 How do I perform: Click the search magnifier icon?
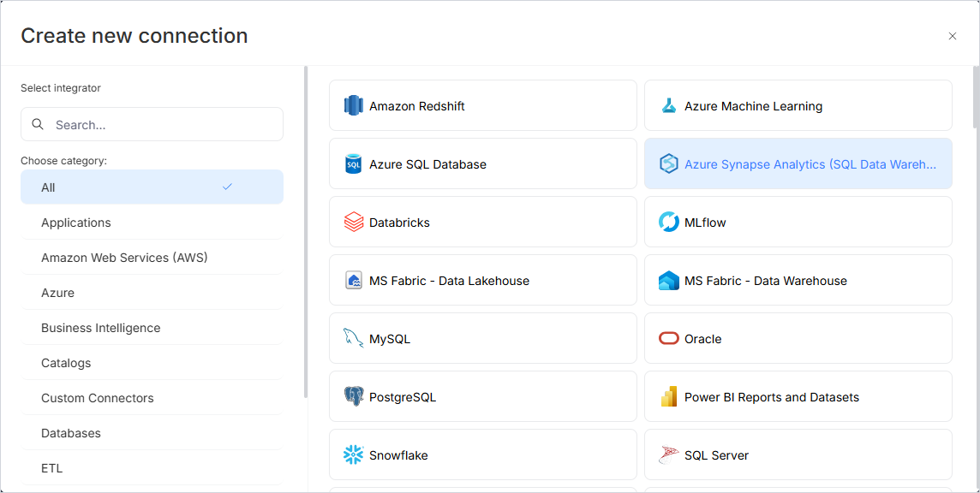click(x=38, y=124)
